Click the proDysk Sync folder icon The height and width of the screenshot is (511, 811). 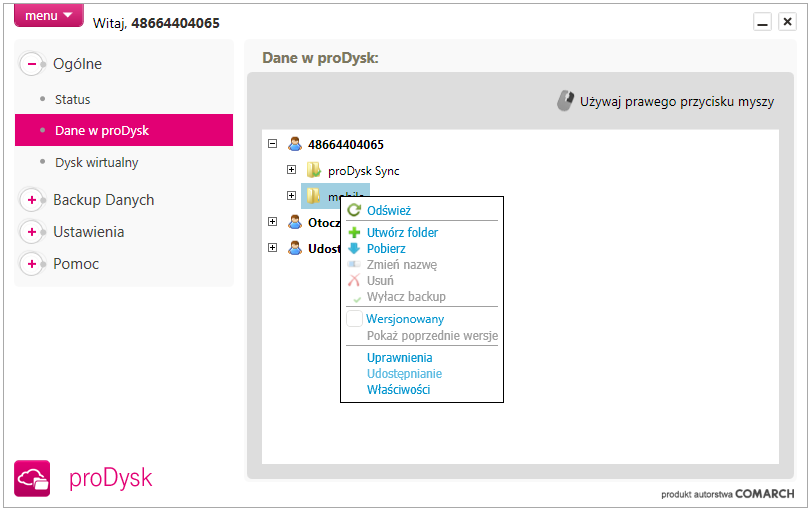pos(314,170)
